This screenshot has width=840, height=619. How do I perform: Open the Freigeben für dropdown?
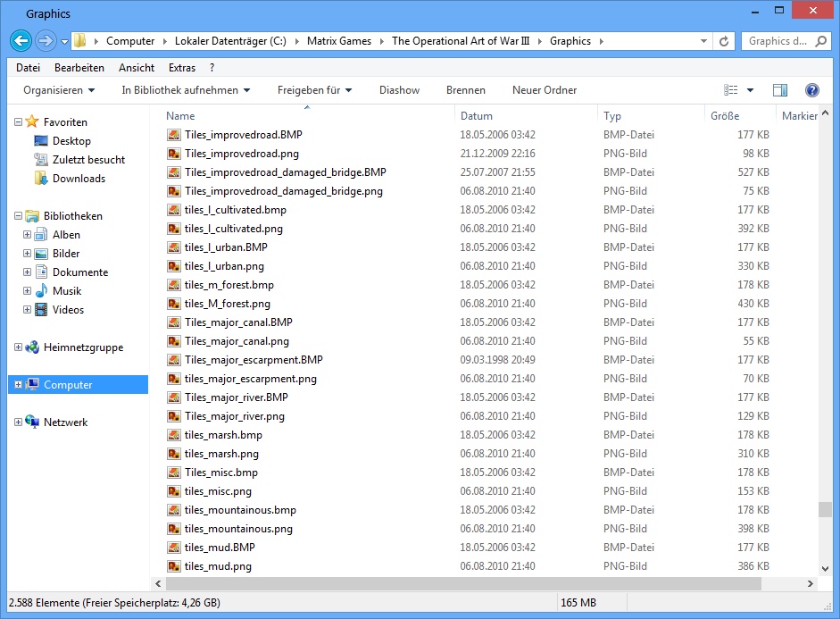314,90
